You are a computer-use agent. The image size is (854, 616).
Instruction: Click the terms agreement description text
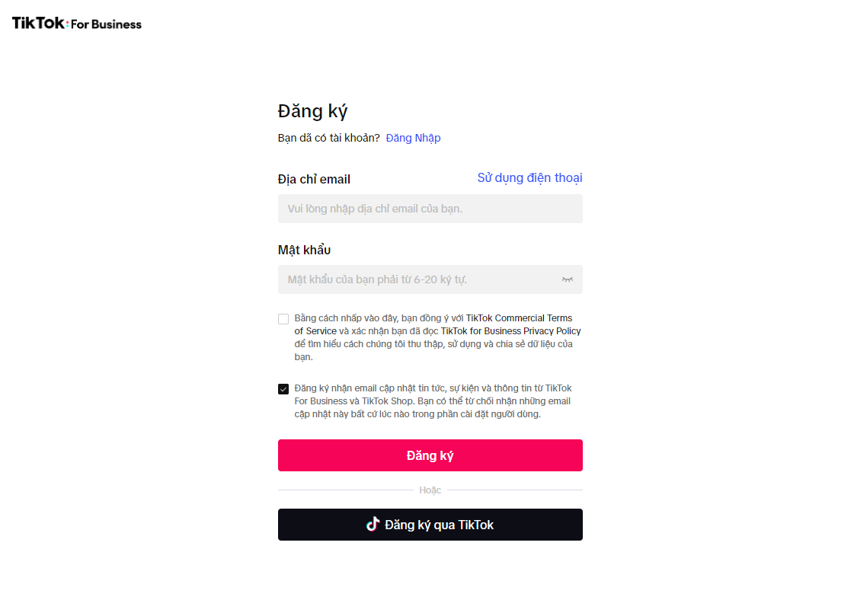438,337
